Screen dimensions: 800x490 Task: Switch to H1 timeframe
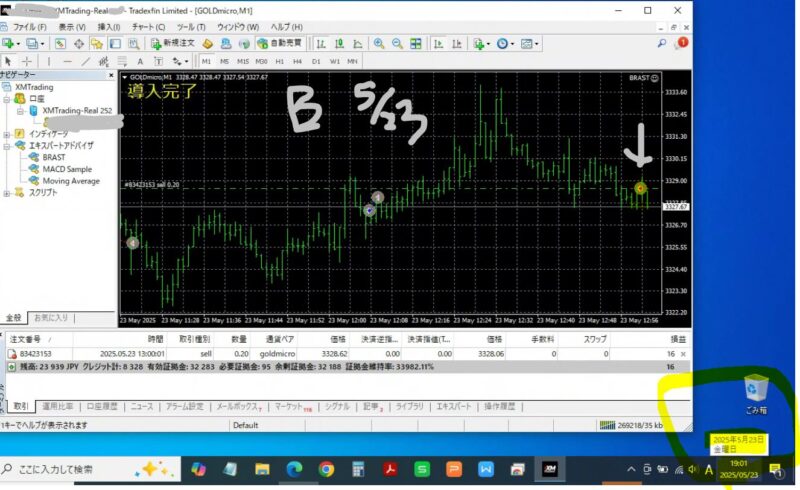pyautogui.click(x=280, y=61)
